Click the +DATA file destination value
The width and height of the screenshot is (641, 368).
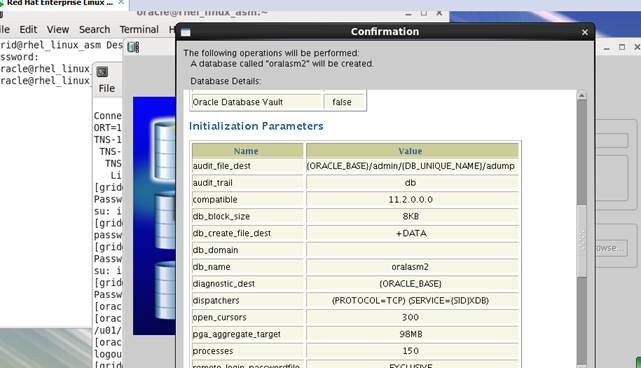pos(411,233)
